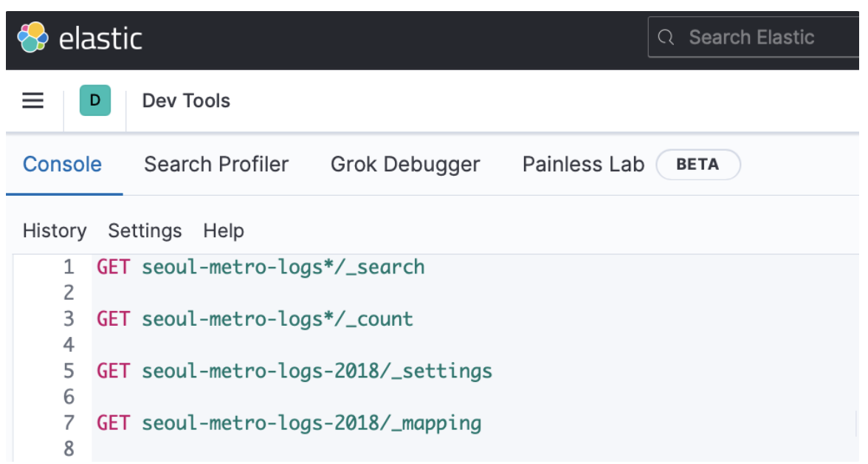
Task: Click the elastic wordmark text
Action: pos(100,39)
